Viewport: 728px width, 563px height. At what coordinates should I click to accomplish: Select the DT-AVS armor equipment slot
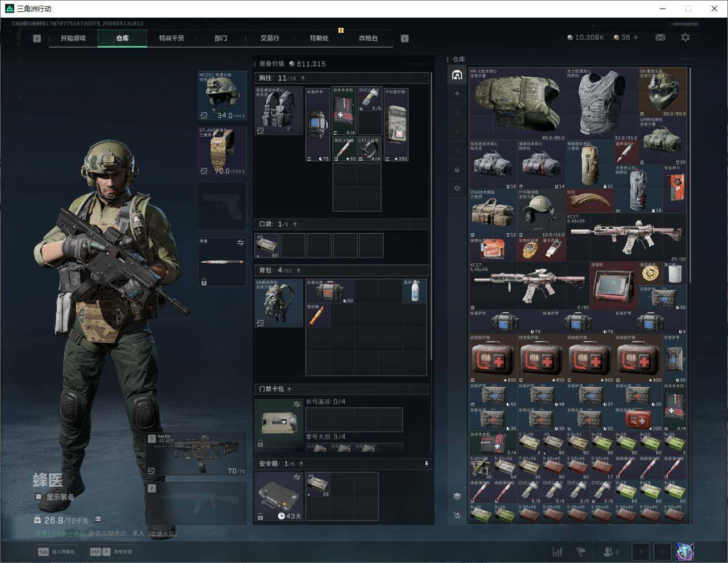222,151
